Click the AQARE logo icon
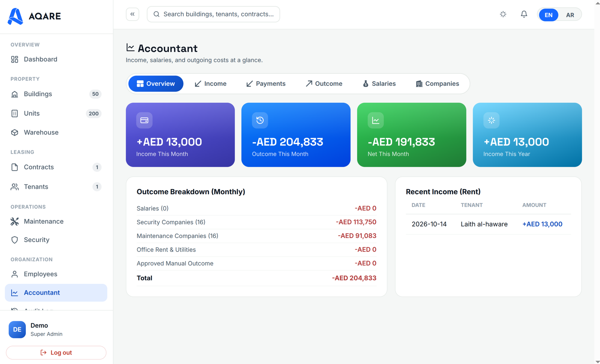 click(x=15, y=16)
